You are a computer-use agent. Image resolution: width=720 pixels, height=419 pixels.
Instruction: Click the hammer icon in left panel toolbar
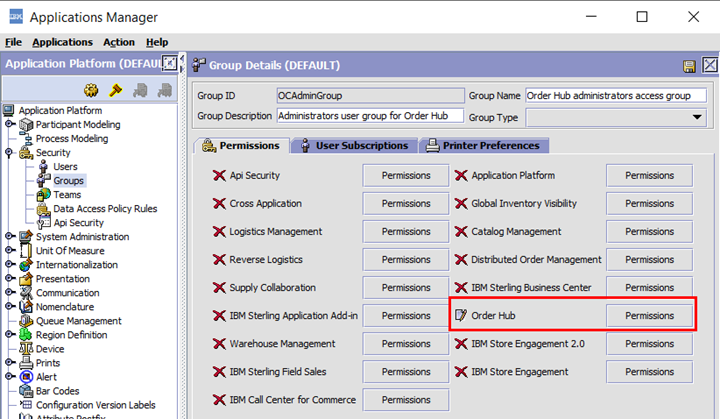[116, 90]
